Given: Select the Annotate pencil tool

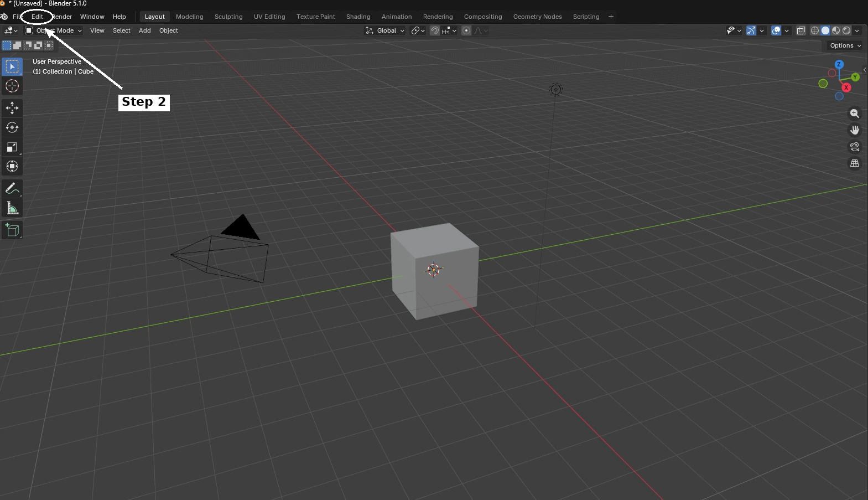Looking at the screenshot, I should 12,189.
